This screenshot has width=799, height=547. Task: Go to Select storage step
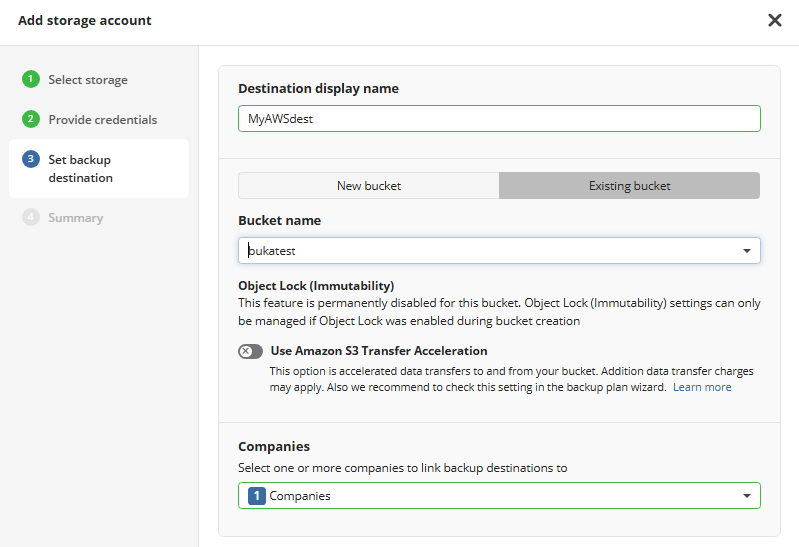point(88,80)
